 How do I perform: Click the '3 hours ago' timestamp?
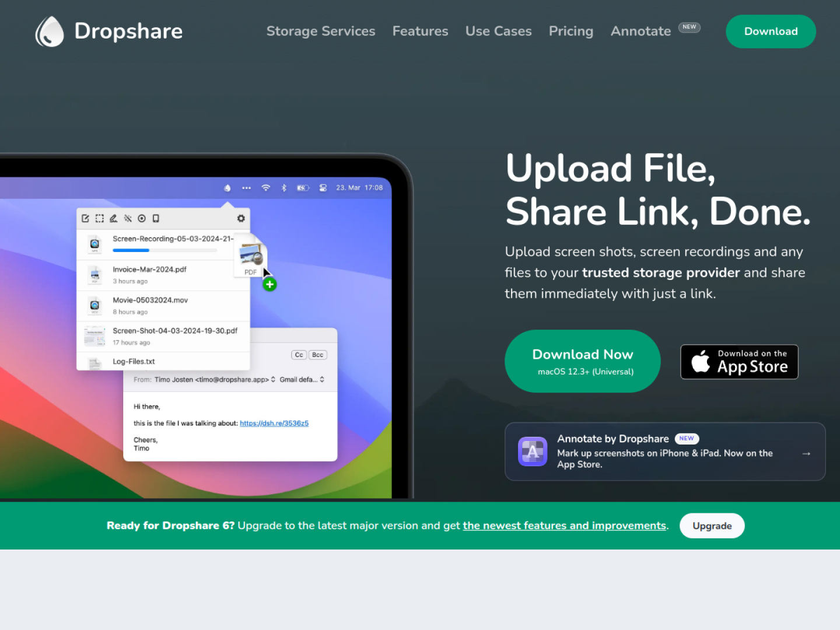tap(130, 281)
